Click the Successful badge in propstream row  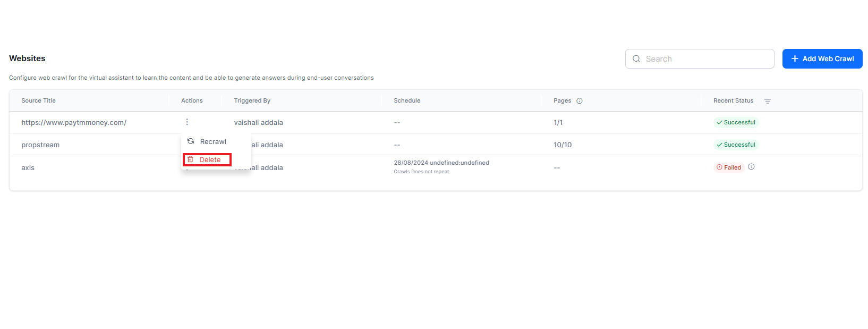pyautogui.click(x=736, y=145)
